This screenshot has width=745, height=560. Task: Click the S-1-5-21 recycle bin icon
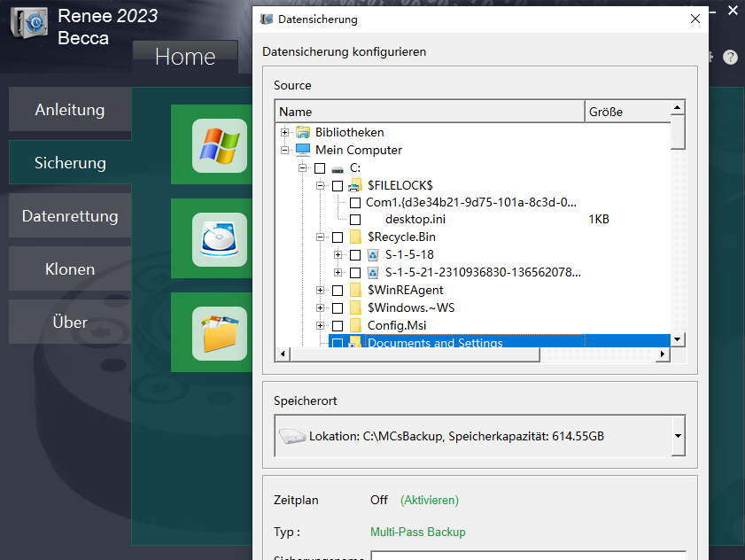coord(373,272)
